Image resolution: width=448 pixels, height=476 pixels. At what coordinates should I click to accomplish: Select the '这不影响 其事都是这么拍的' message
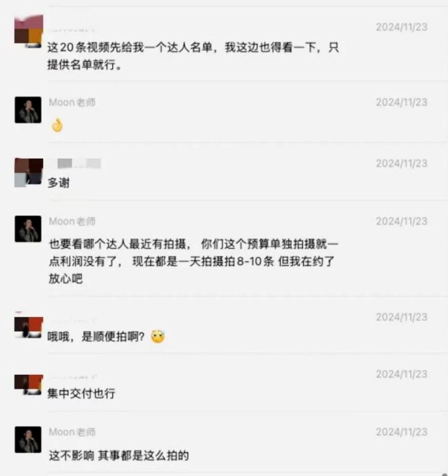(119, 455)
